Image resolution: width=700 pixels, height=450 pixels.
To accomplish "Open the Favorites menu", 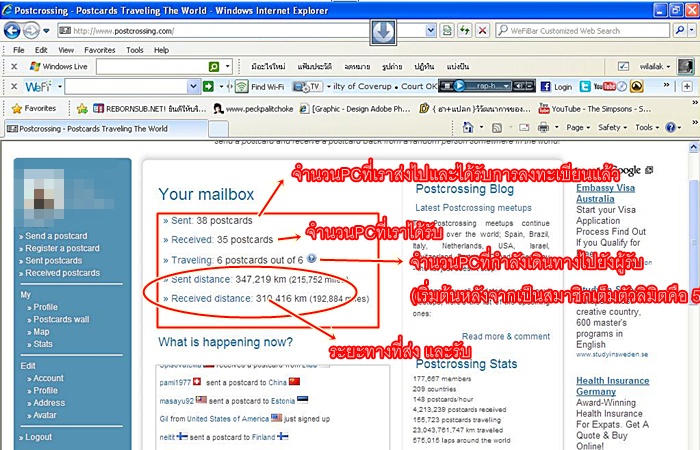I will (x=100, y=50).
